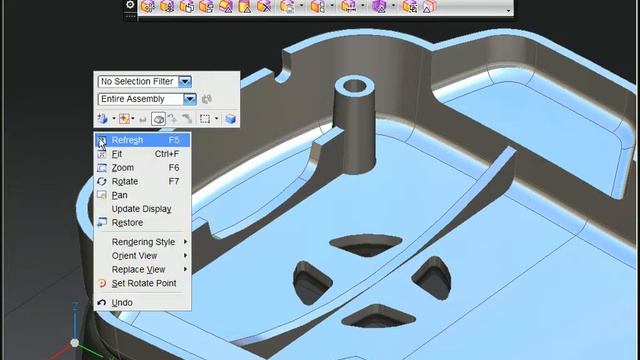Click the first orange cube with arrows icon
The height and width of the screenshot is (360, 640).
pos(148,6)
